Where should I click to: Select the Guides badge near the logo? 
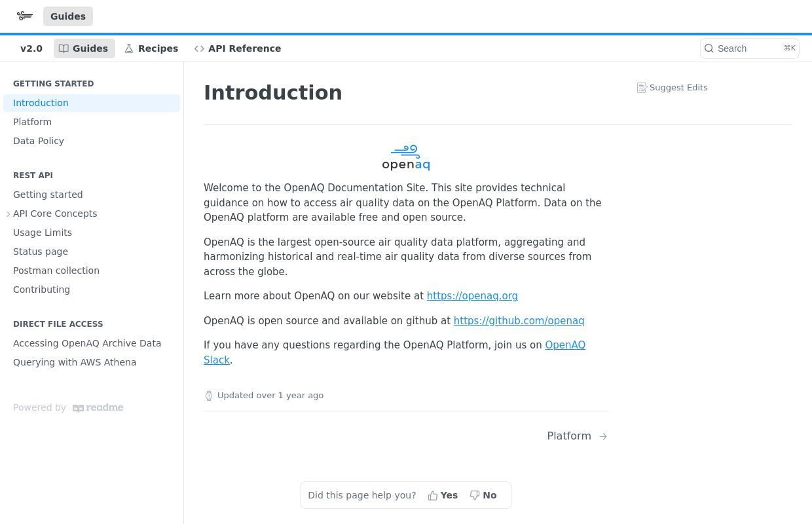coord(67,16)
